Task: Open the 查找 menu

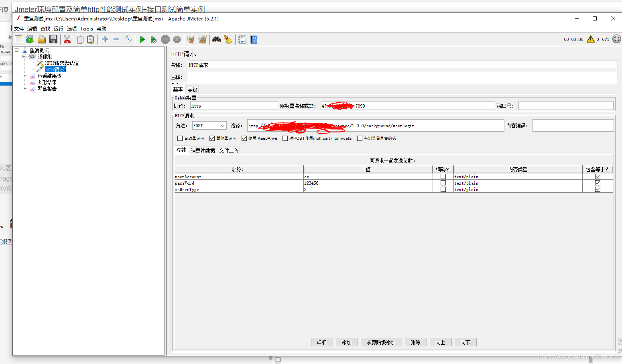Action: (45, 29)
